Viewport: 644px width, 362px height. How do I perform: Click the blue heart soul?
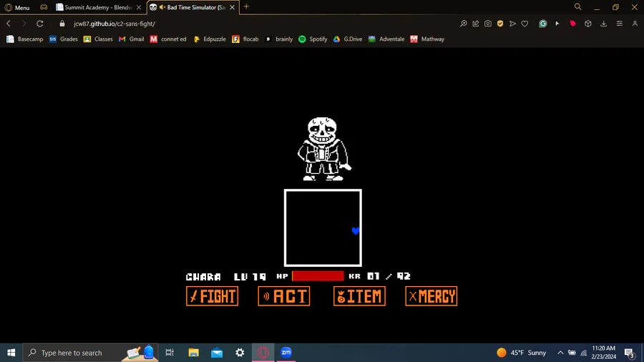(356, 231)
